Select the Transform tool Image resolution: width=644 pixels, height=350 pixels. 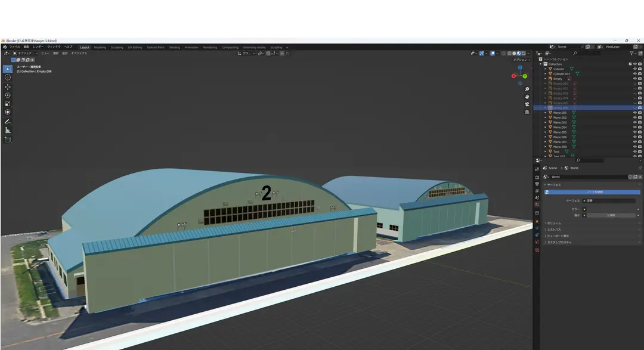[8, 111]
